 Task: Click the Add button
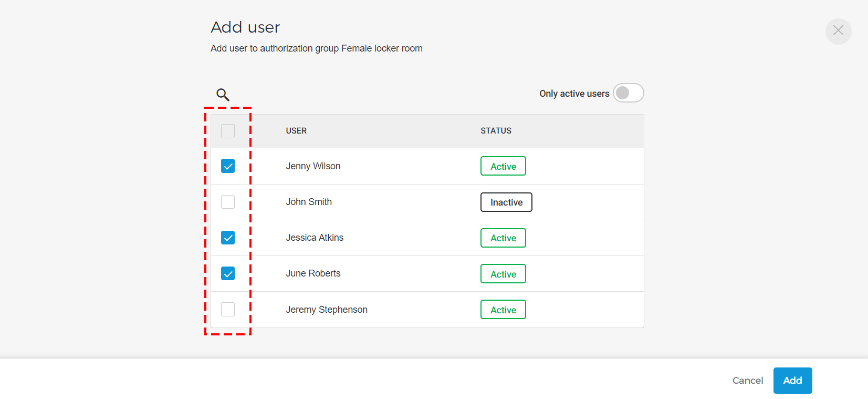coord(792,381)
